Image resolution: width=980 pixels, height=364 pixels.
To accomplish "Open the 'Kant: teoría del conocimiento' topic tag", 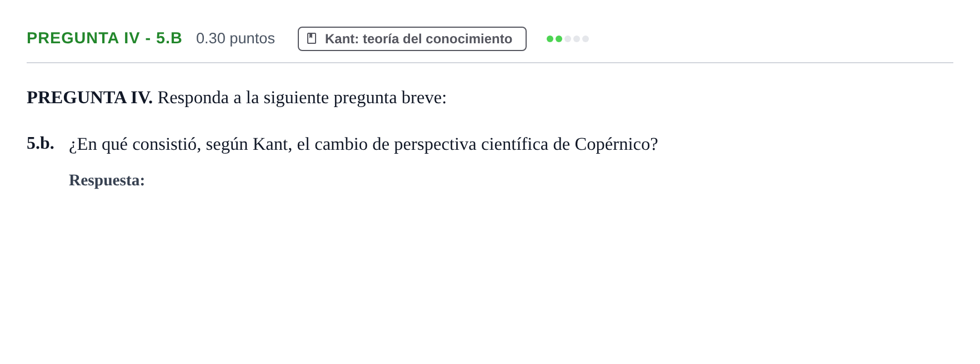I will click(x=412, y=39).
